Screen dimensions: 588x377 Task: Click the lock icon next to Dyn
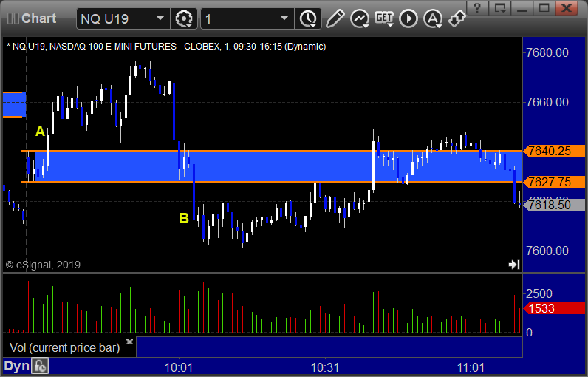pos(40,366)
